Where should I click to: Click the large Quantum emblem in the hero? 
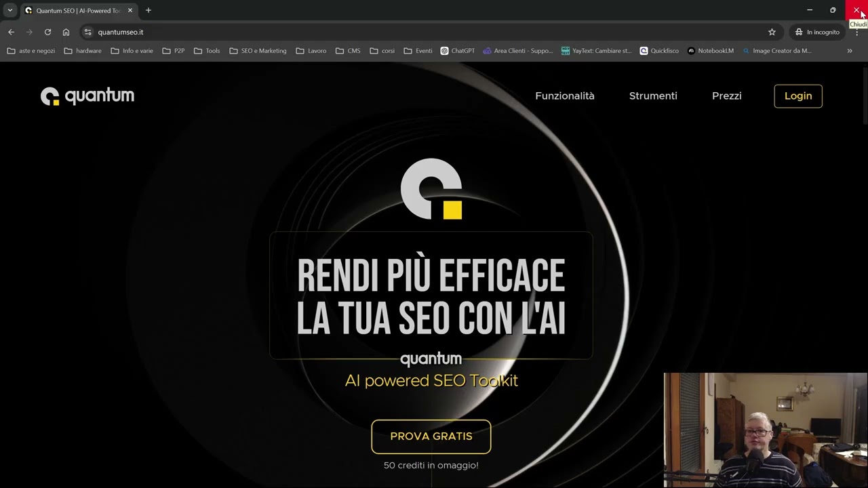[431, 189]
